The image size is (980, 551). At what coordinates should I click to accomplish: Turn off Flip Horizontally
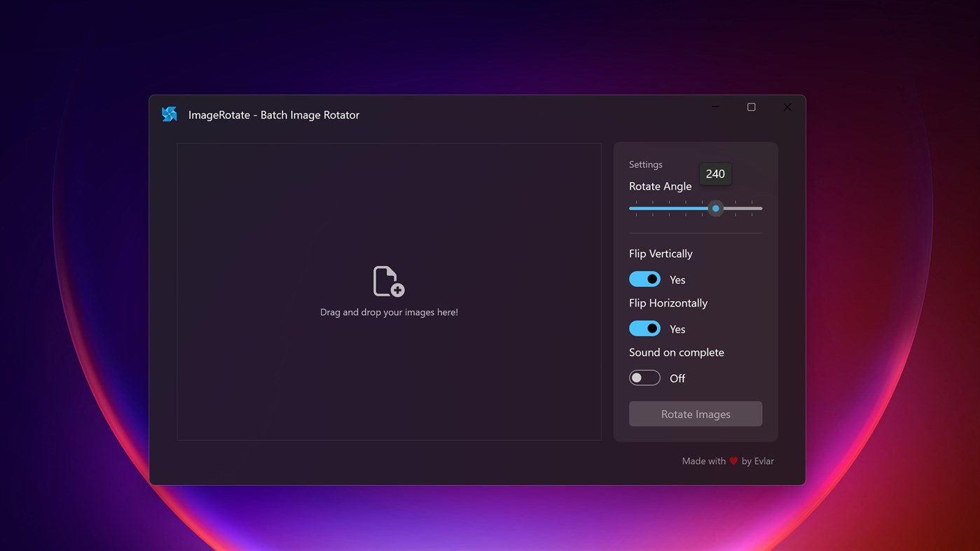coord(644,328)
